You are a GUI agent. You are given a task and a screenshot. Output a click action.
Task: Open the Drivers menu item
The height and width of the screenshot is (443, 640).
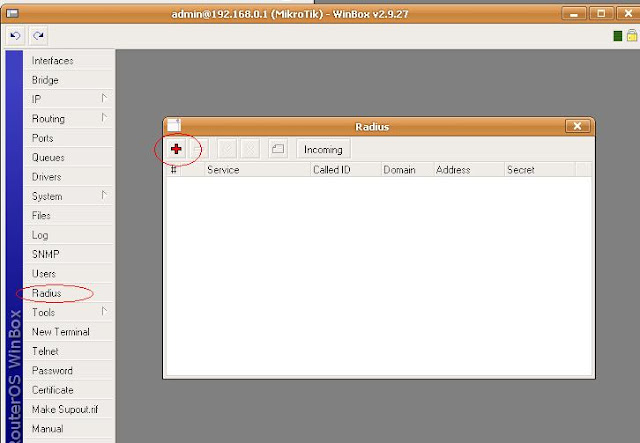[69, 177]
